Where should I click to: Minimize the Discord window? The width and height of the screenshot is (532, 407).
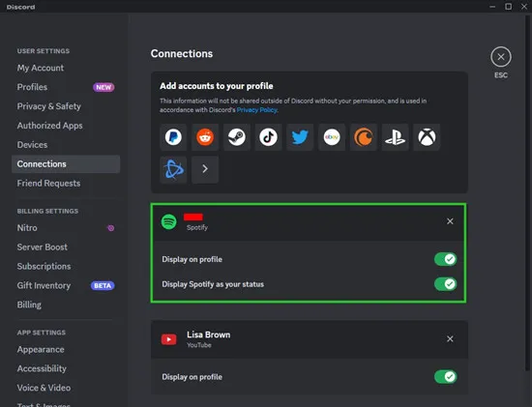(492, 7)
